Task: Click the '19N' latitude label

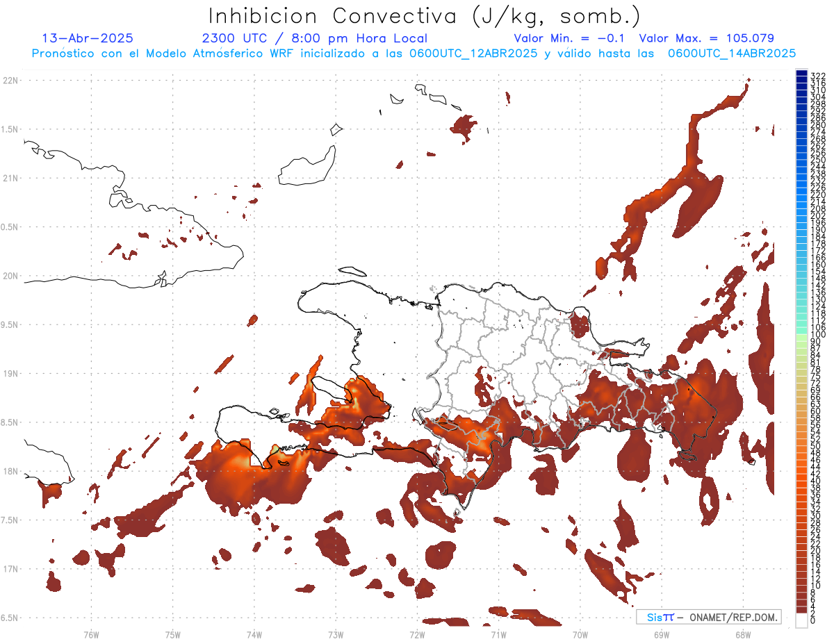Action: tap(10, 373)
